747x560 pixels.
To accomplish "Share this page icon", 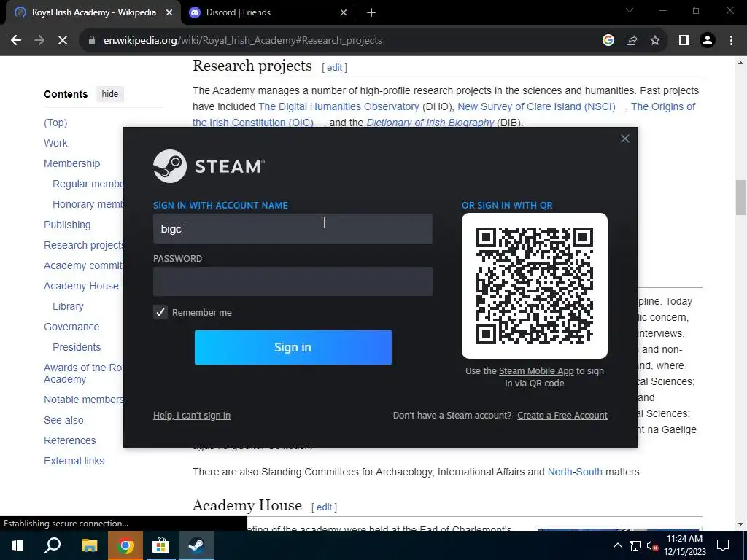I will 632,41.
